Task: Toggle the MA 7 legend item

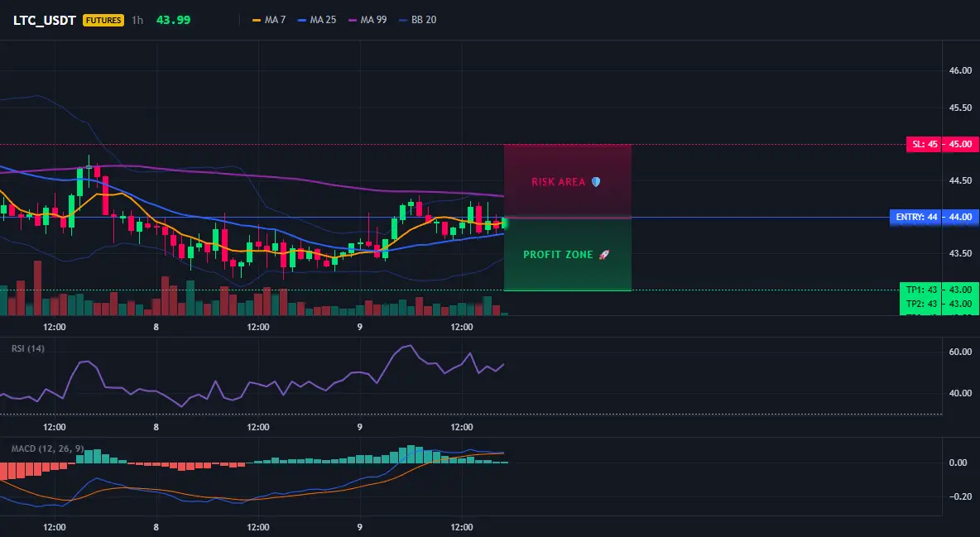Action: [x=269, y=20]
